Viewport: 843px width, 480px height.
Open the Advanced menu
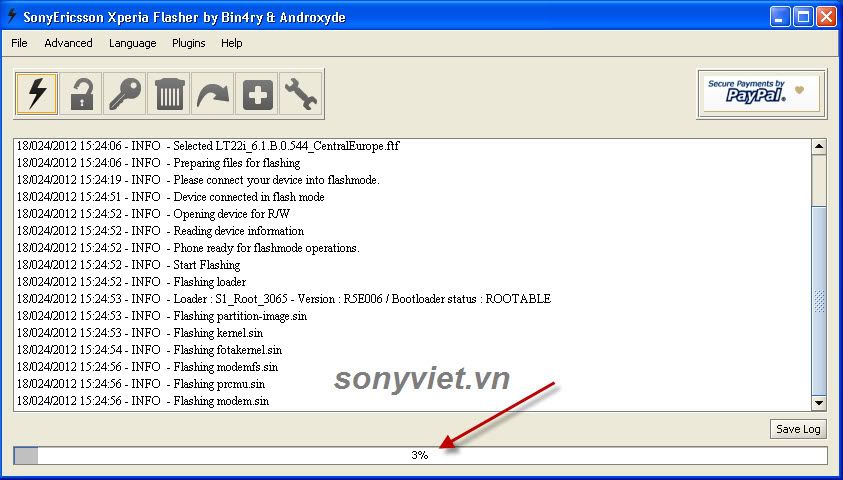[68, 43]
